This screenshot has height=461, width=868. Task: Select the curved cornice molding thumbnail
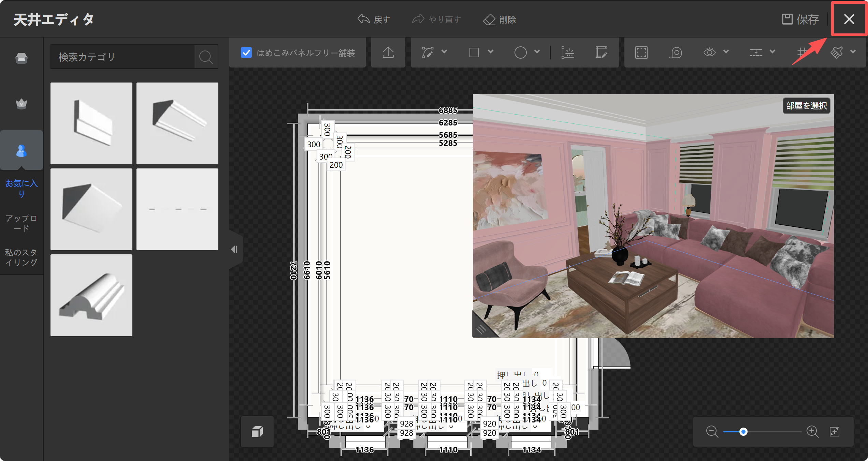91,295
